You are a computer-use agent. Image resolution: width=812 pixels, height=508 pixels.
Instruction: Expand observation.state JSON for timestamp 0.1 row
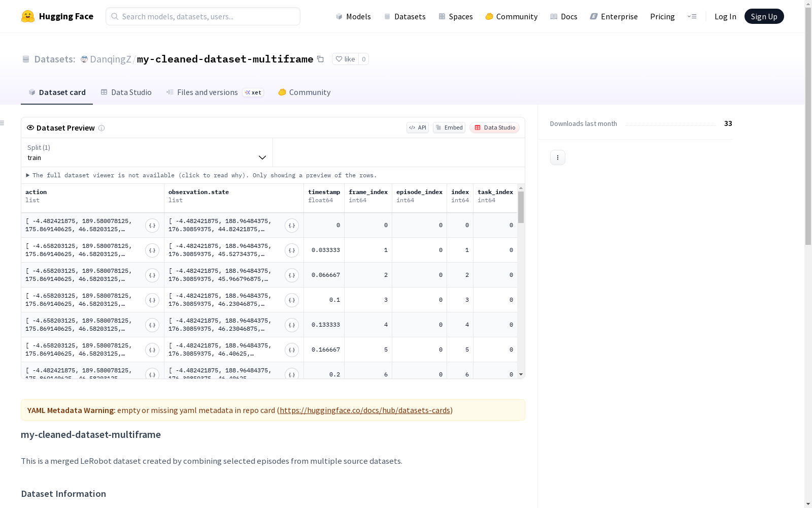click(292, 300)
